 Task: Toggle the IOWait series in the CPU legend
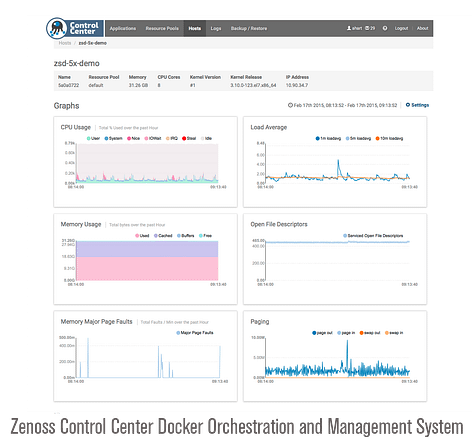(x=153, y=138)
